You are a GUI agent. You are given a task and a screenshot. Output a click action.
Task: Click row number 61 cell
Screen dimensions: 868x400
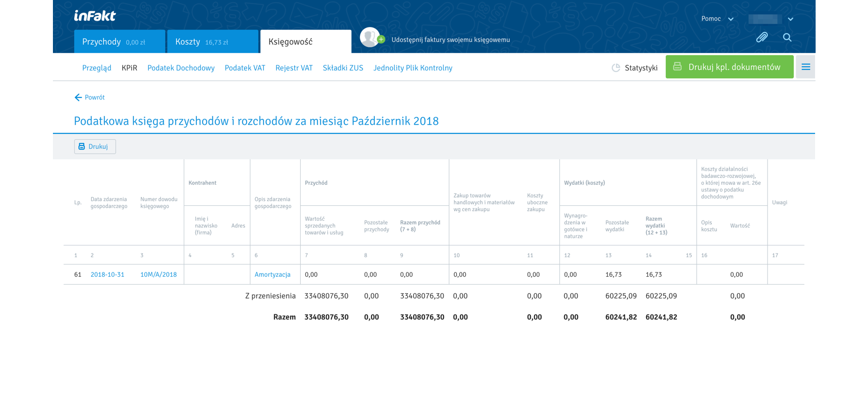point(78,275)
